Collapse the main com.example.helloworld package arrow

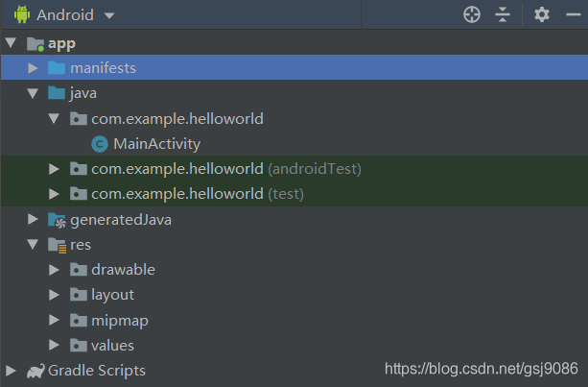click(x=54, y=118)
